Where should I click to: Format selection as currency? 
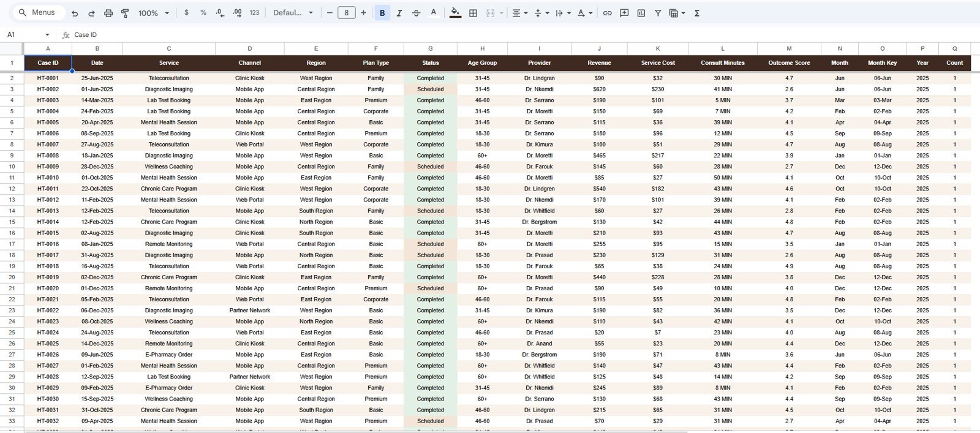[x=186, y=13]
